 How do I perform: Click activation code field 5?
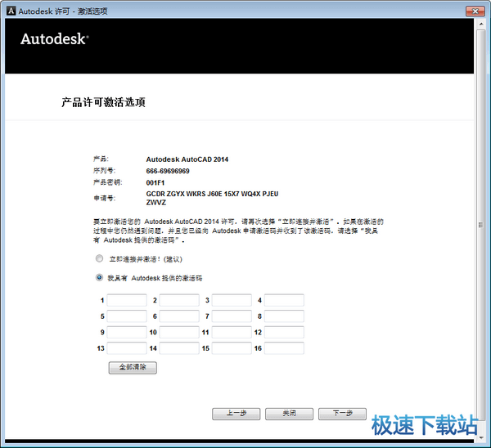click(x=127, y=316)
